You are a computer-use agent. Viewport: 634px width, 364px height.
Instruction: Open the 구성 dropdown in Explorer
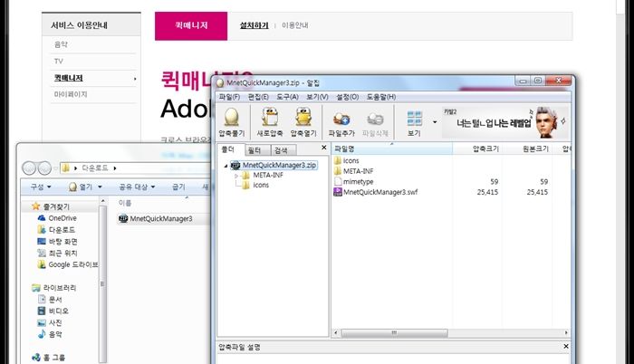point(41,187)
